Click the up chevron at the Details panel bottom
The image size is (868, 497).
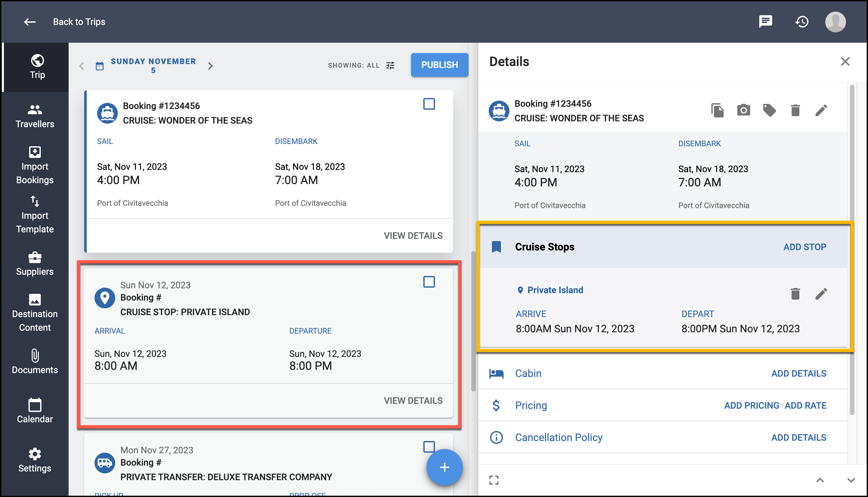click(820, 480)
